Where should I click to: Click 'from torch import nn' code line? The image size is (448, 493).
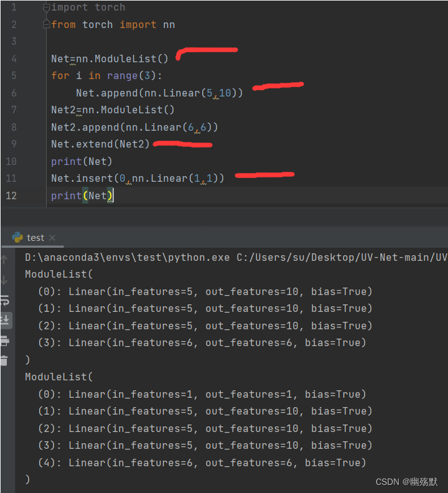coord(113,24)
